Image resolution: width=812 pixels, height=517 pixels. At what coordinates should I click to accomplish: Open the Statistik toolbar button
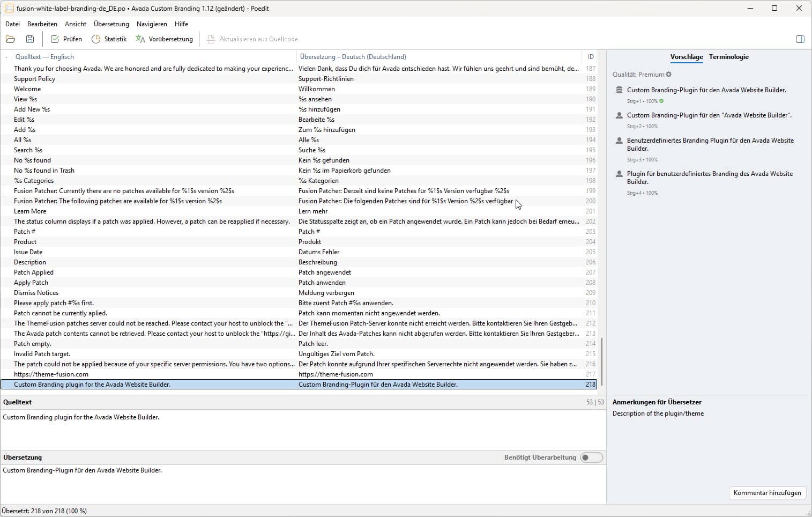click(x=109, y=39)
